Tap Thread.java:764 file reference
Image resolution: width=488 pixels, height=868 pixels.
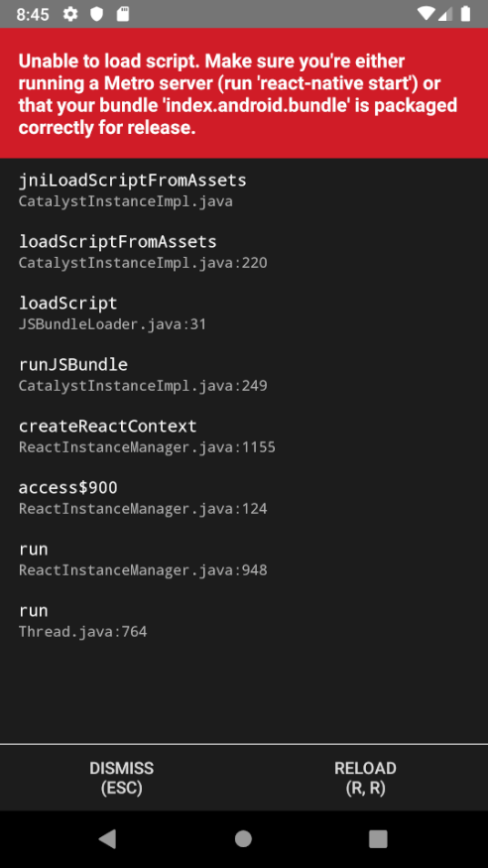pyautogui.click(x=83, y=632)
